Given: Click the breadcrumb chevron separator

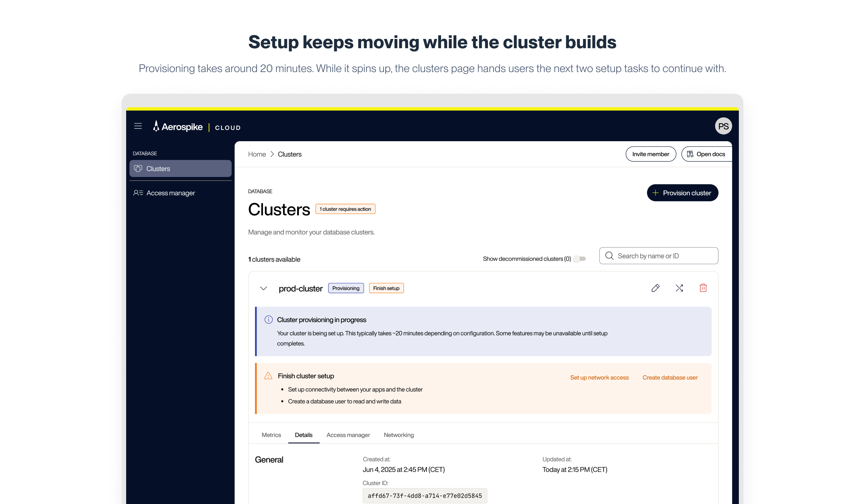Looking at the screenshot, I should [272, 154].
